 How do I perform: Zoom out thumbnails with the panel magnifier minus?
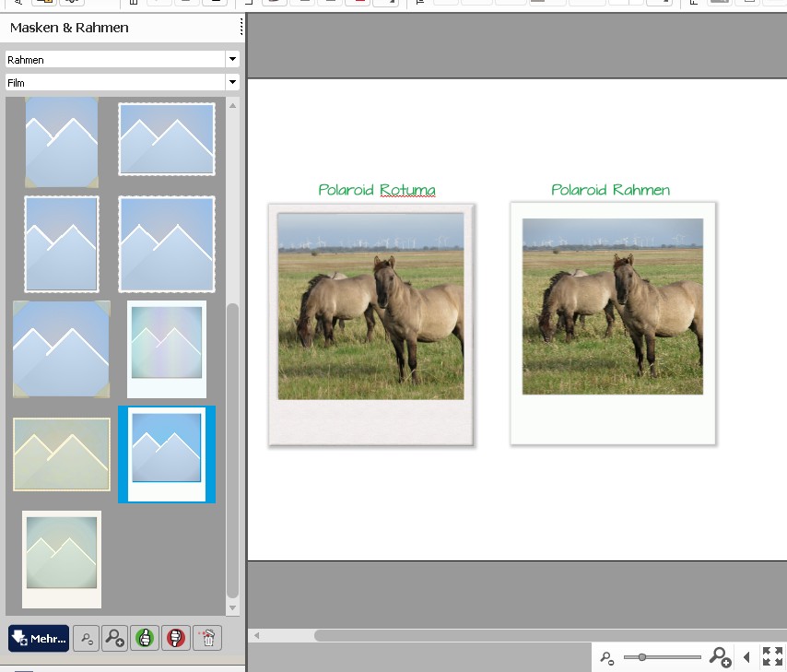pyautogui.click(x=87, y=638)
